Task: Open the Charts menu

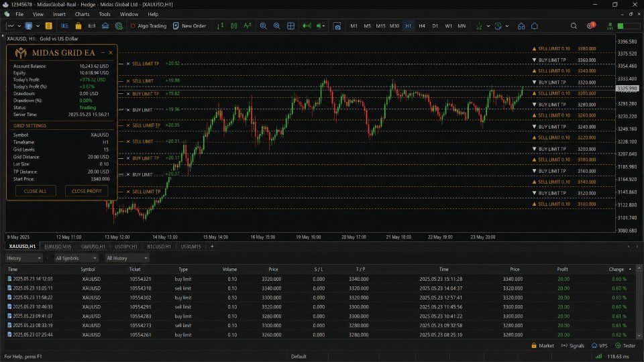Action: pos(82,14)
